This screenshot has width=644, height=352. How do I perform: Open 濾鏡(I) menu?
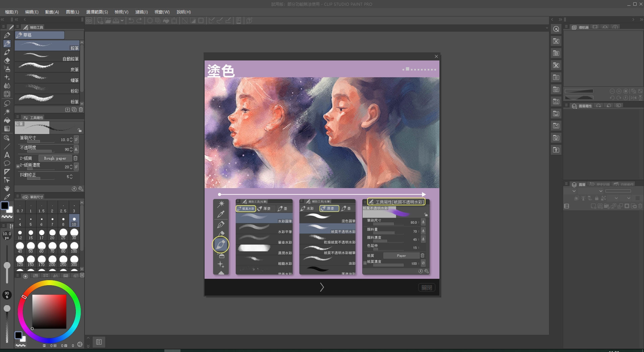pos(142,12)
